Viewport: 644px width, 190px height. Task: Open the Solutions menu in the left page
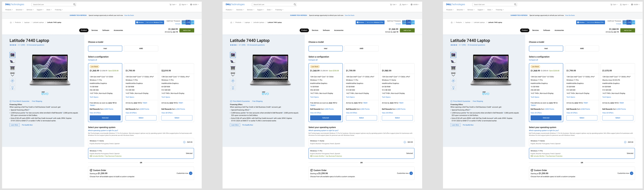click(x=20, y=10)
